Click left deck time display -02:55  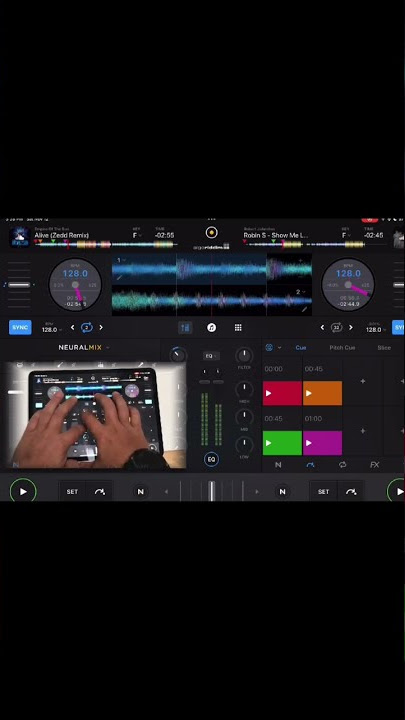coord(164,235)
